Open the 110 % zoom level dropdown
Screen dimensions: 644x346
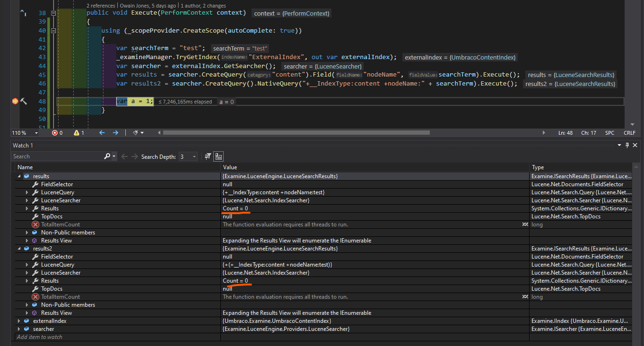coord(36,133)
